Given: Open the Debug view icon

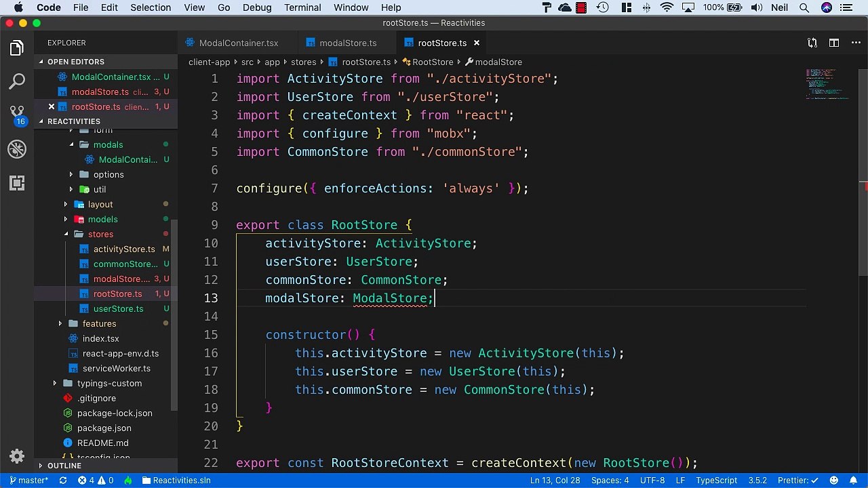Looking at the screenshot, I should click(x=17, y=149).
